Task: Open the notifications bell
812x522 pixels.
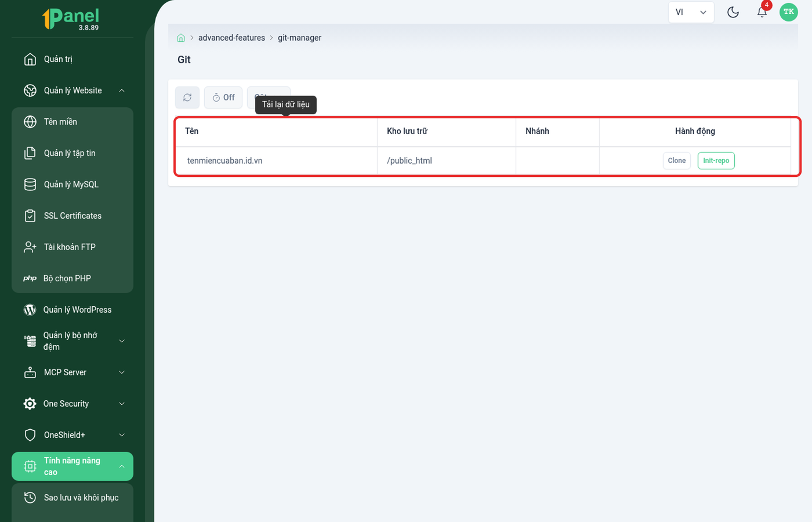Action: 762,12
